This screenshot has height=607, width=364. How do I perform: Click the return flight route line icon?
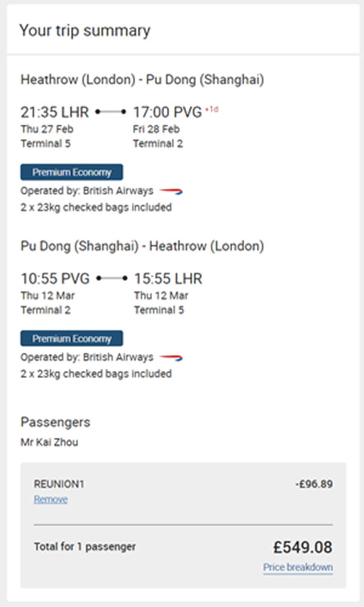(112, 279)
